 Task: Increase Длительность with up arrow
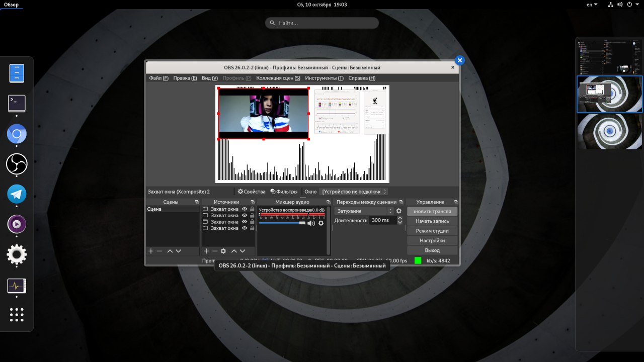pyautogui.click(x=400, y=218)
